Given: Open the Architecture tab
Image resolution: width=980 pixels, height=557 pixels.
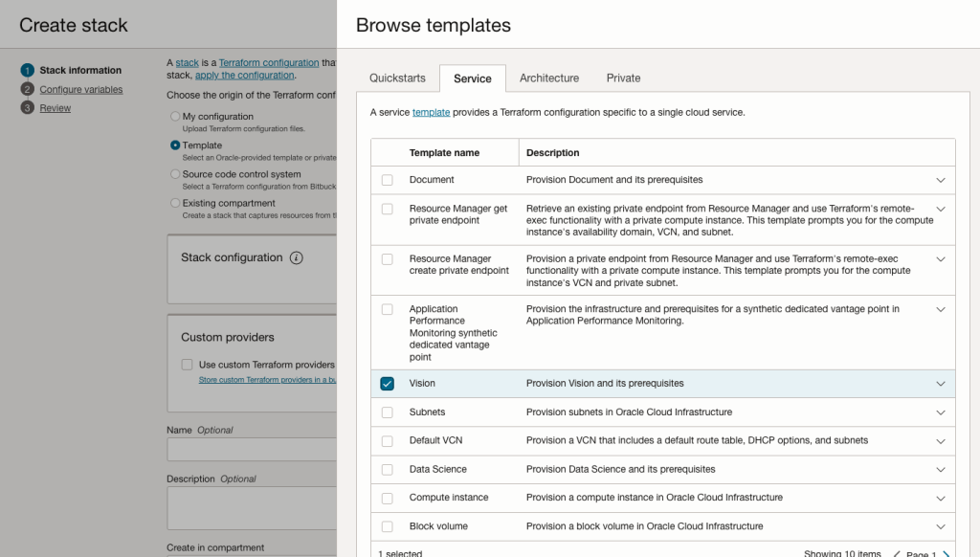Looking at the screenshot, I should (549, 78).
